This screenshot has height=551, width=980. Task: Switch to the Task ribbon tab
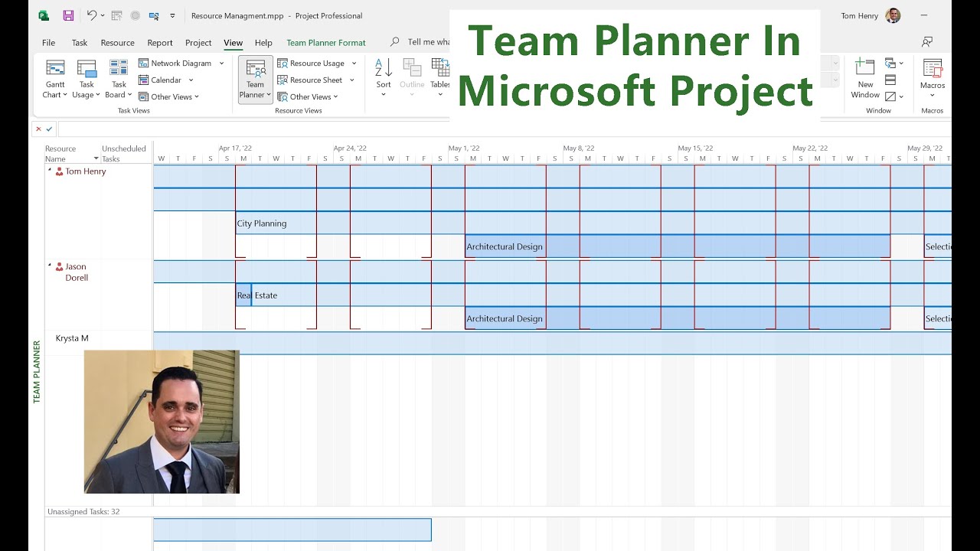coord(80,43)
